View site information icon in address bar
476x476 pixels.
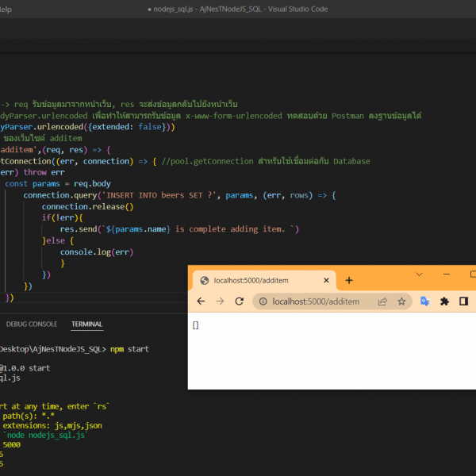262,301
